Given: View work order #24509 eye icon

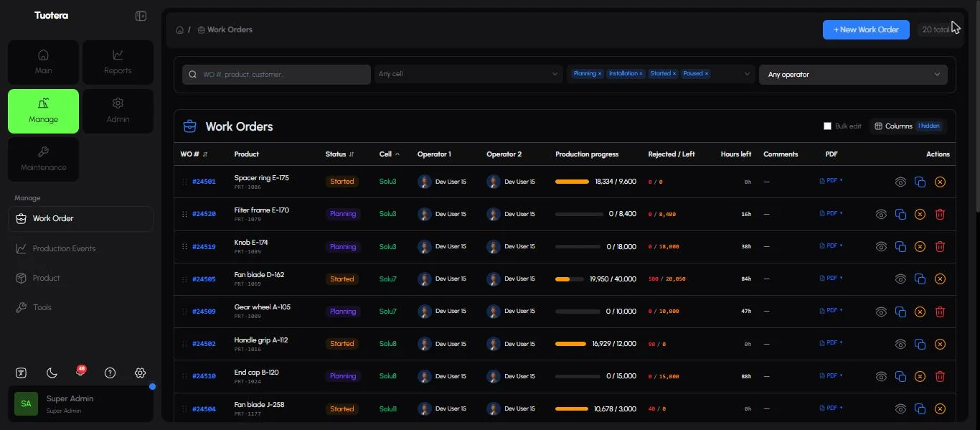Looking at the screenshot, I should tap(881, 312).
